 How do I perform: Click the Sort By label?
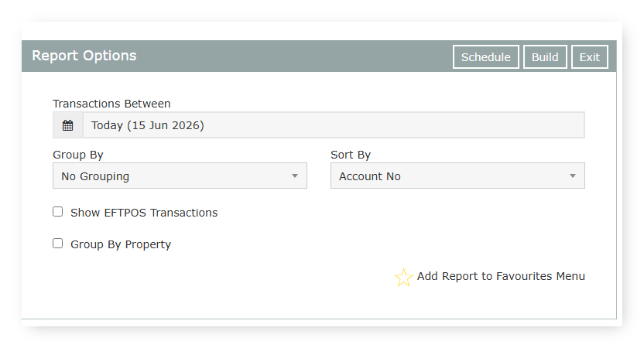point(351,155)
